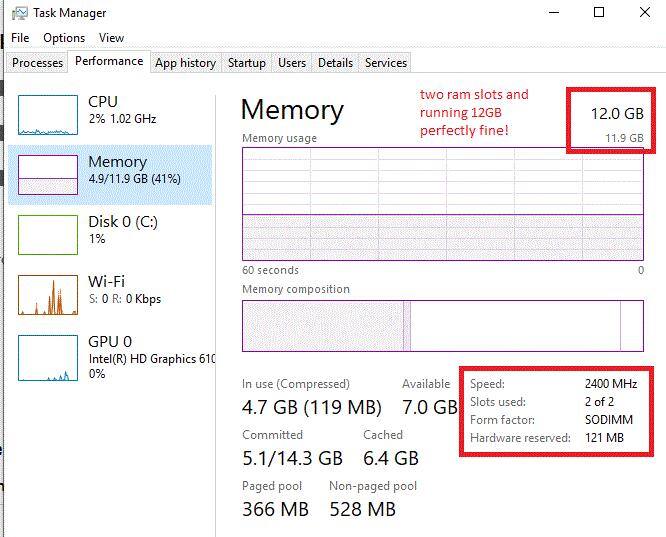Open the View menu

pos(112,38)
